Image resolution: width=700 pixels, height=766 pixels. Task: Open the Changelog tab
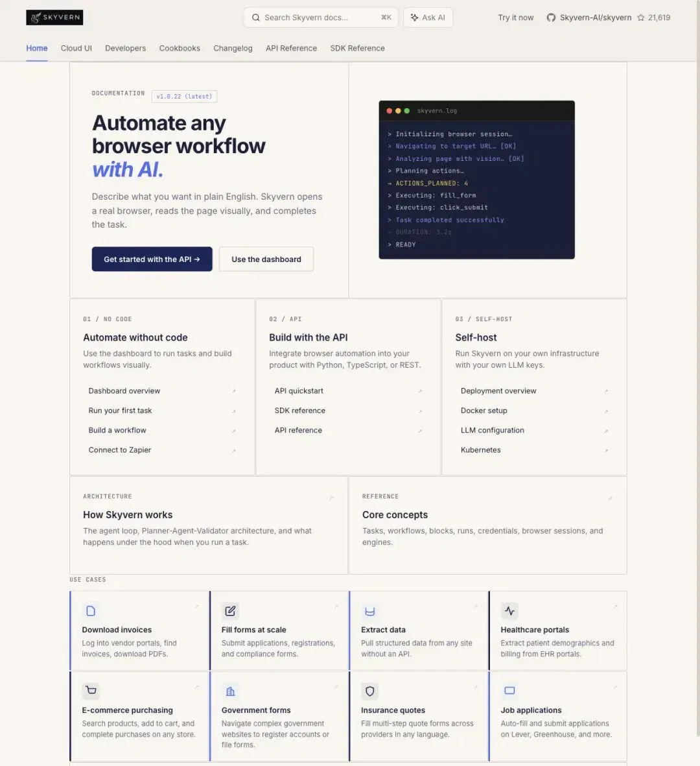[x=233, y=49]
